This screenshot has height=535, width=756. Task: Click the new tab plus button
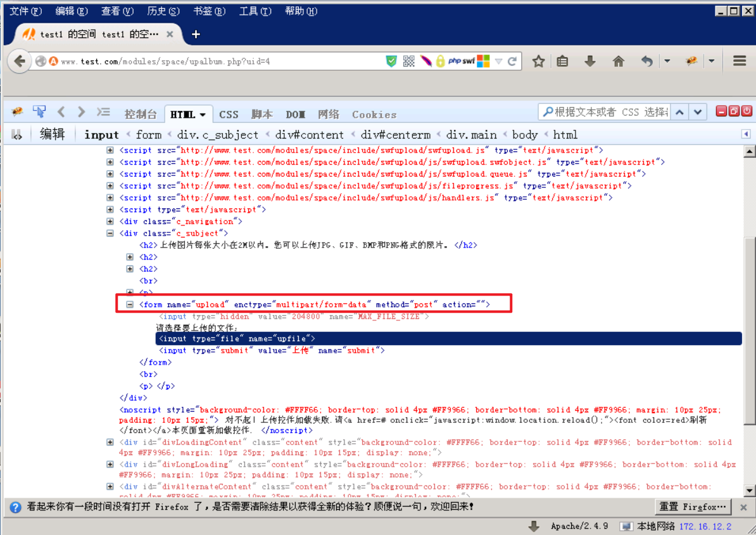[x=196, y=34]
